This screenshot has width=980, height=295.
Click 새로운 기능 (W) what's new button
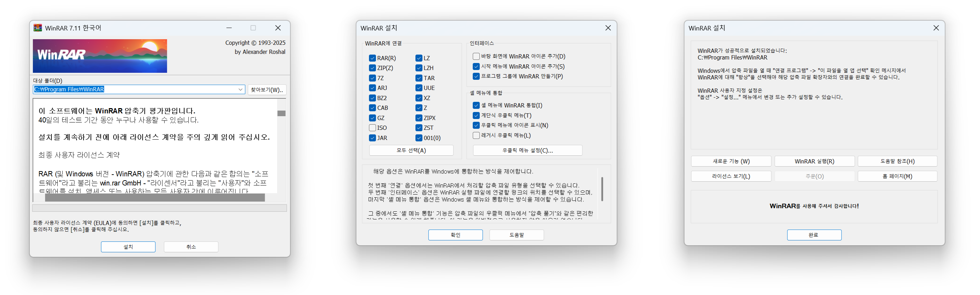tap(731, 161)
